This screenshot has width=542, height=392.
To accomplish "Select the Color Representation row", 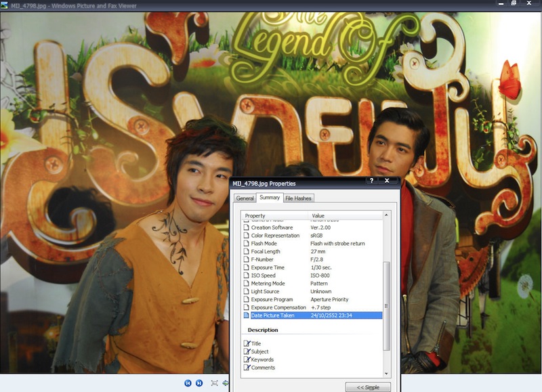I will [312, 236].
